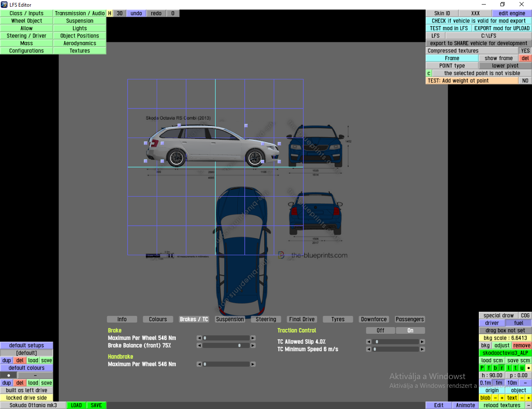Select 10m grid size
This screenshot has height=409, width=532.
(512, 383)
